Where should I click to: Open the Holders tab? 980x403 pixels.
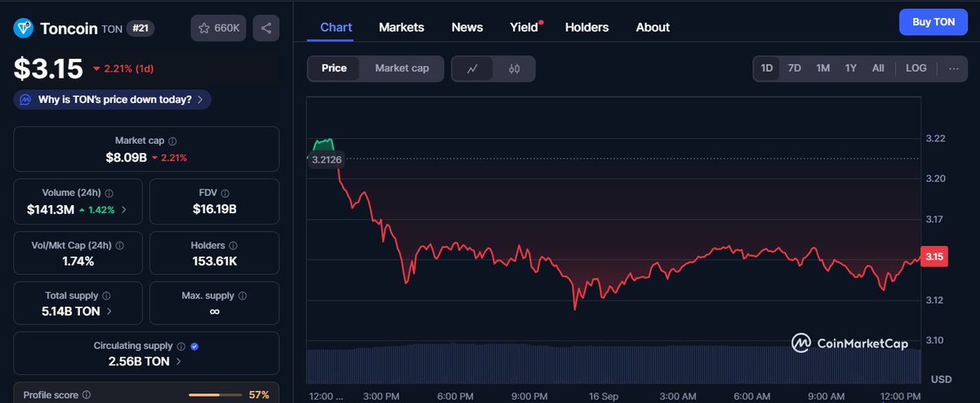587,27
